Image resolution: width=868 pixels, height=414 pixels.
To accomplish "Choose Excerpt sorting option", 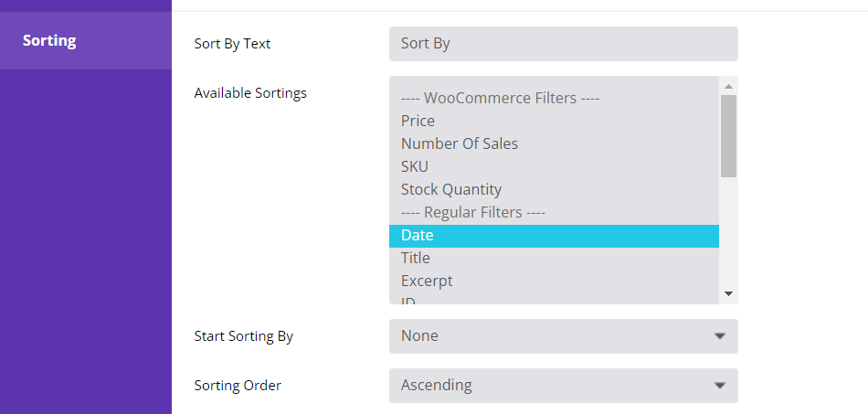I will pos(426,281).
